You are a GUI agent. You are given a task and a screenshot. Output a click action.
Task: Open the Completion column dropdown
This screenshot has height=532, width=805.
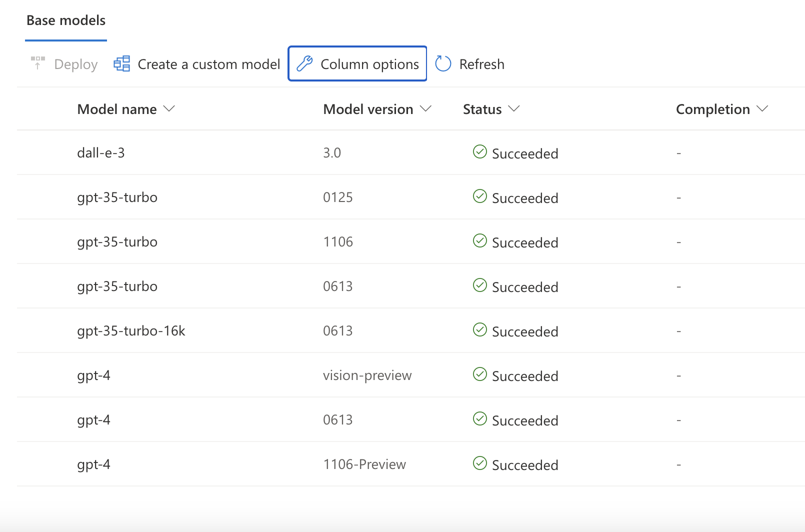[x=762, y=108]
